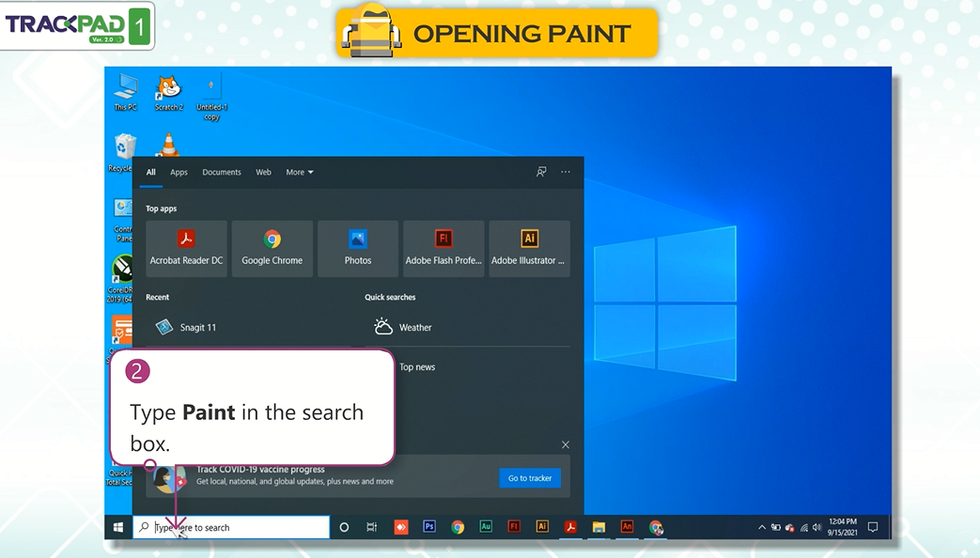The width and height of the screenshot is (980, 558).
Task: Open the Windows Start menu
Action: (x=118, y=527)
